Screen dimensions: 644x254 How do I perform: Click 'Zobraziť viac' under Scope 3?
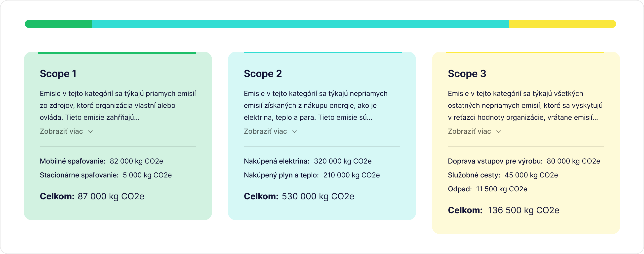tap(469, 131)
